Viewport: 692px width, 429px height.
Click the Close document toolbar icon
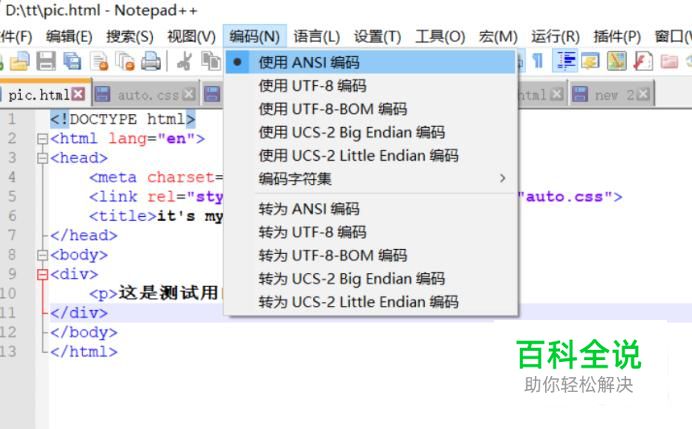(x=99, y=61)
